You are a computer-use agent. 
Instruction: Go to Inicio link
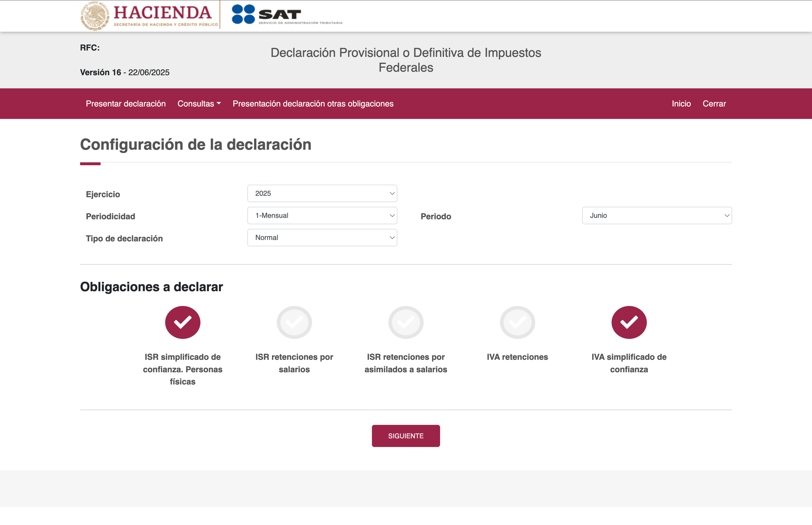tap(681, 104)
